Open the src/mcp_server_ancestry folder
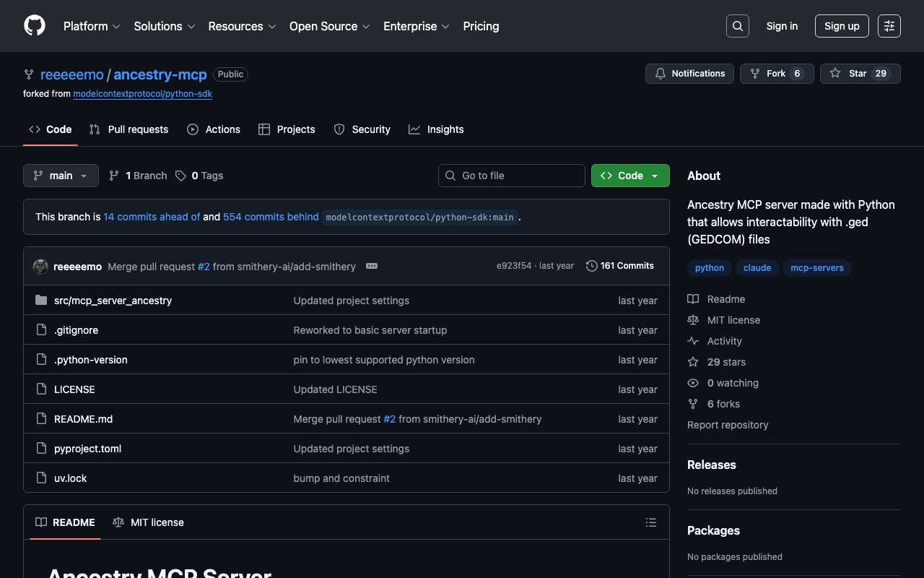Screen dimensions: 924x578 (x=113, y=301)
